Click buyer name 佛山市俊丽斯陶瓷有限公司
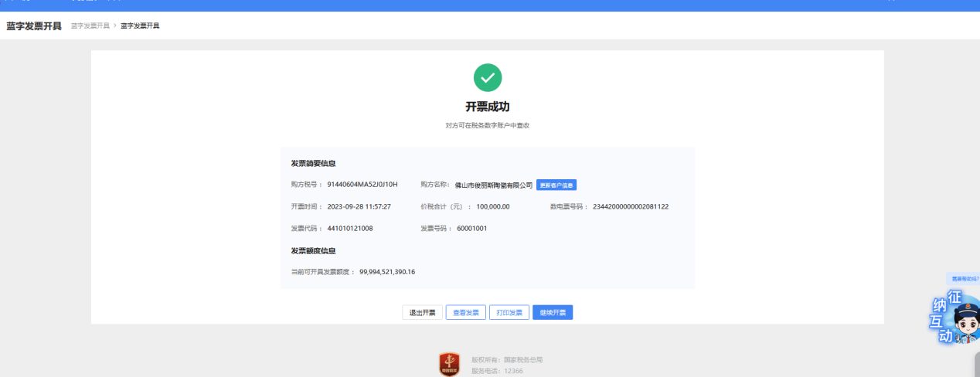This screenshot has width=980, height=377. (493, 185)
